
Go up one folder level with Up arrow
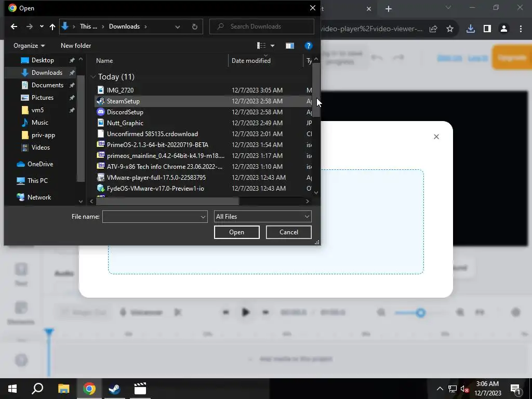click(x=52, y=26)
